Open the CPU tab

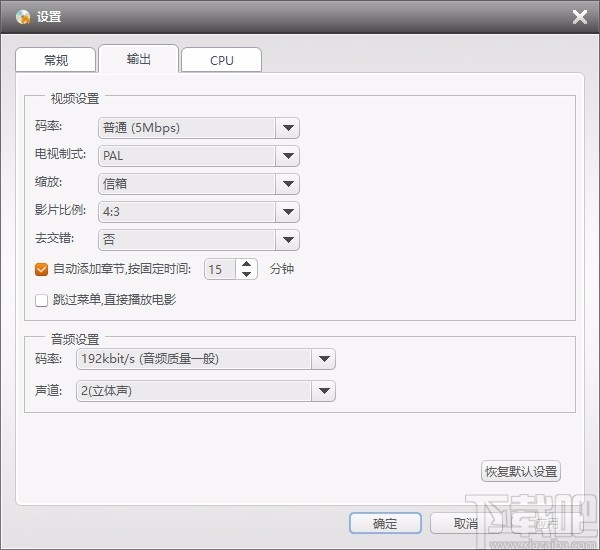coord(222,60)
